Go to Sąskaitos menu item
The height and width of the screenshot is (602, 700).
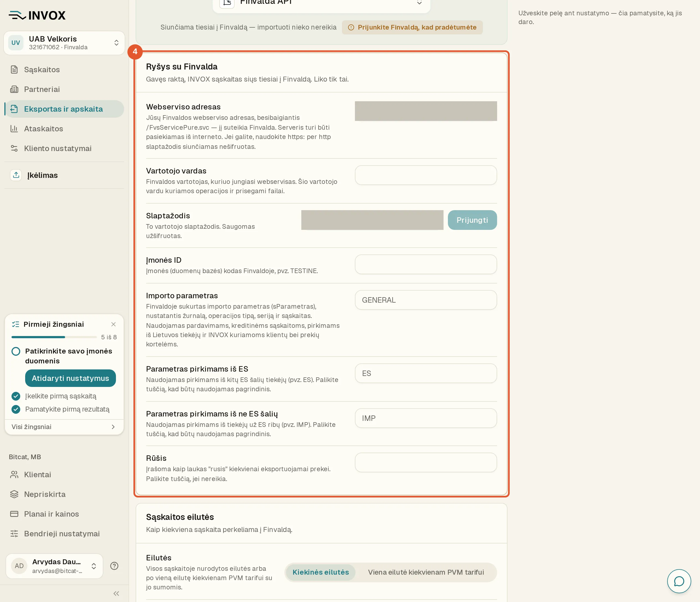click(x=64, y=70)
